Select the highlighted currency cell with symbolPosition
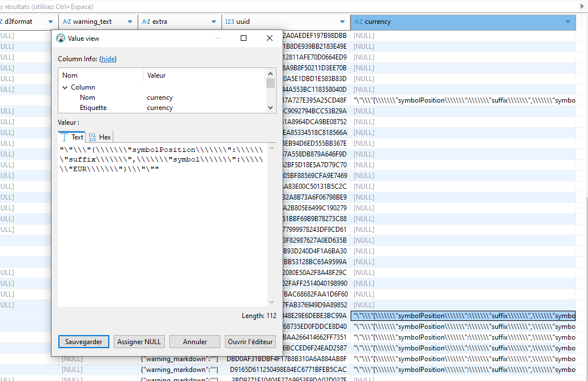Screen dimensions: 588x381 (463, 316)
